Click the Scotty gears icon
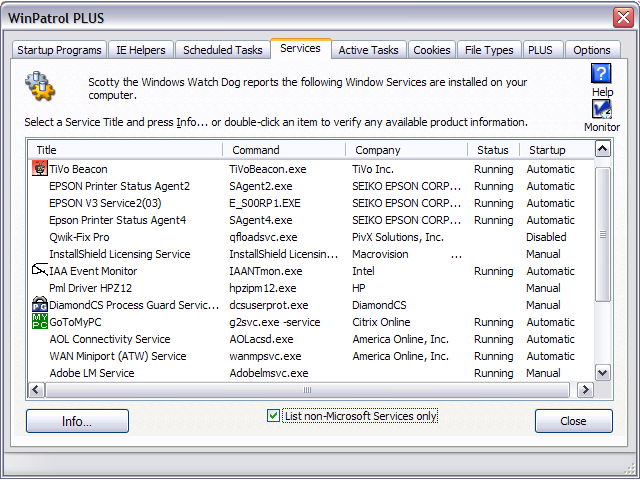 pos(41,88)
